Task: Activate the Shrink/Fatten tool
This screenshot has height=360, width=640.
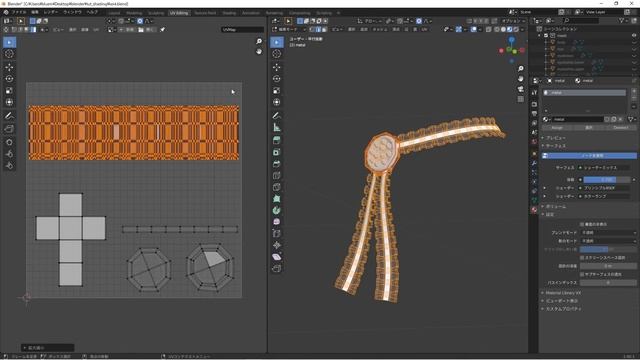Action: point(277,245)
